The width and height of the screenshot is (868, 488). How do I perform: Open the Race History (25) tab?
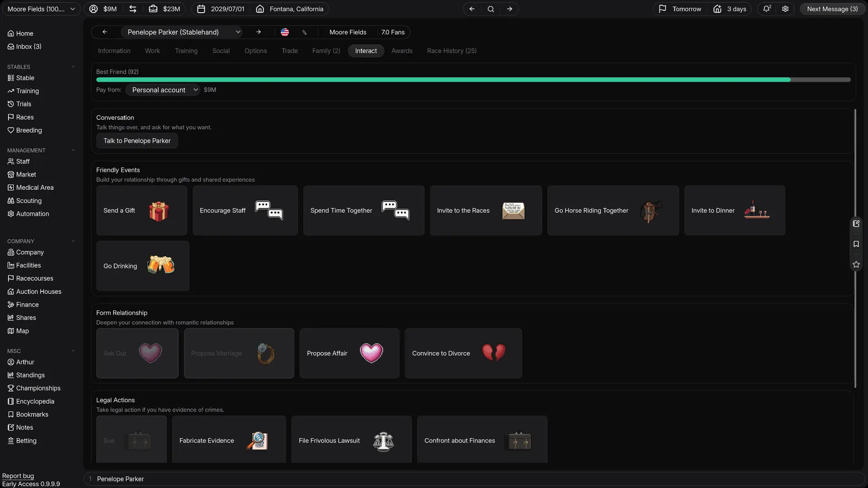[x=452, y=51]
